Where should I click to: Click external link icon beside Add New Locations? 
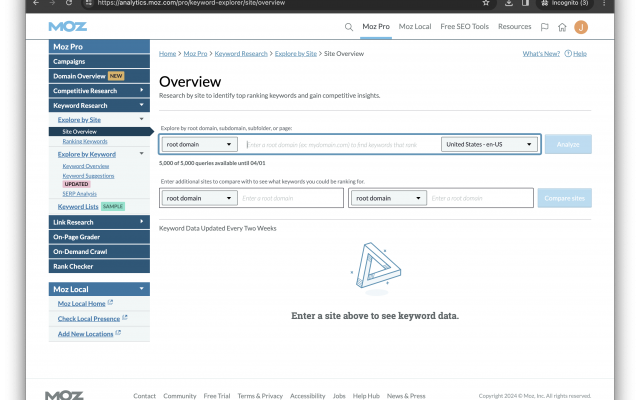118,333
